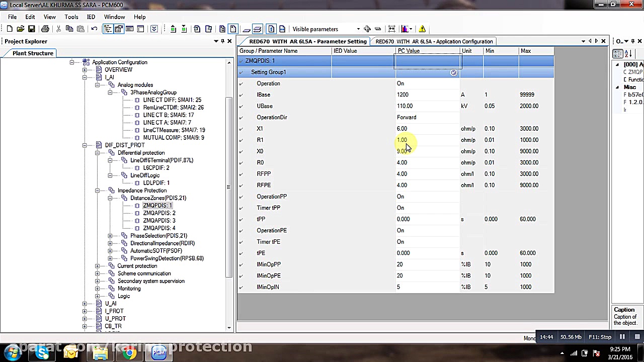Click the Project Explorer vertical scrollbar
This screenshot has height=362, width=644.
[x=229, y=196]
